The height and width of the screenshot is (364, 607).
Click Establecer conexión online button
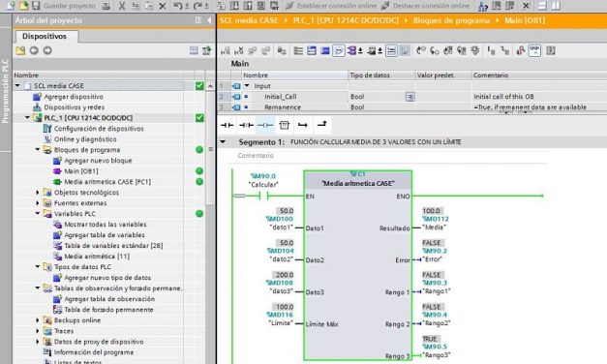[x=331, y=6]
